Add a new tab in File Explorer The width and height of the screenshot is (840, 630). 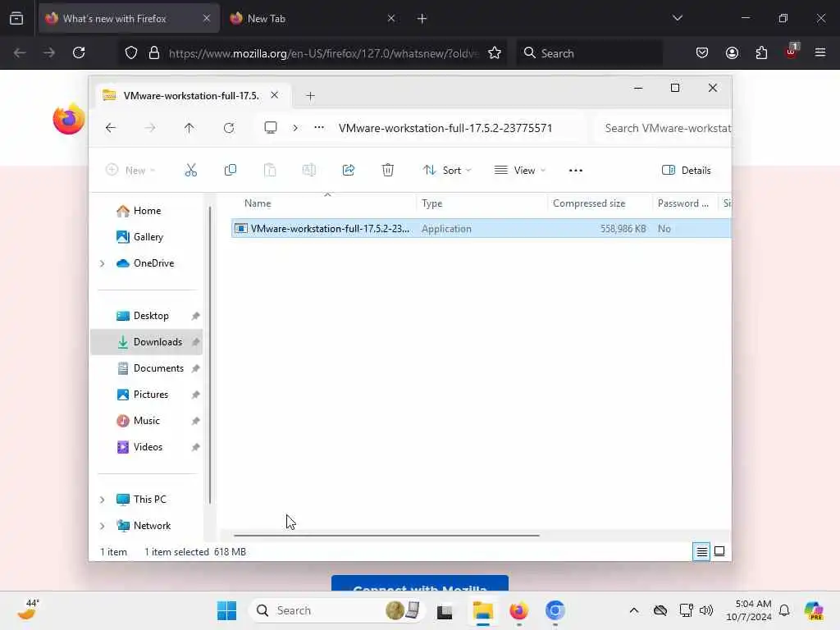point(310,96)
